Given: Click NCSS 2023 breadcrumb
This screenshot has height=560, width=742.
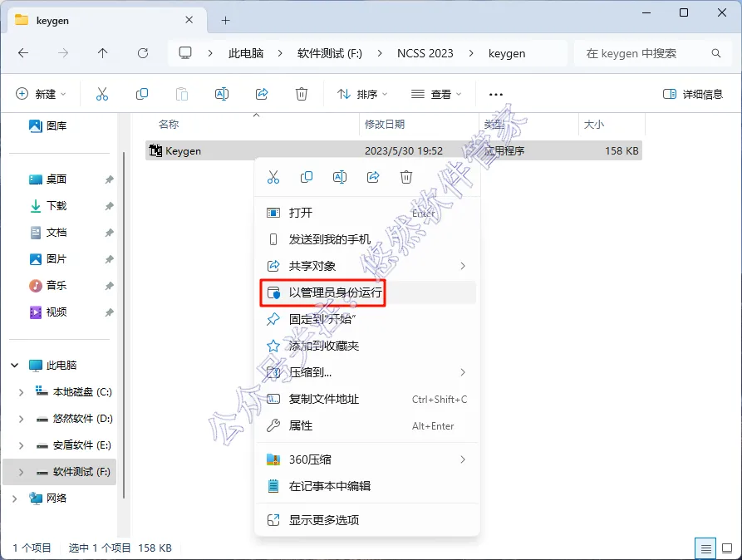Looking at the screenshot, I should tap(425, 53).
